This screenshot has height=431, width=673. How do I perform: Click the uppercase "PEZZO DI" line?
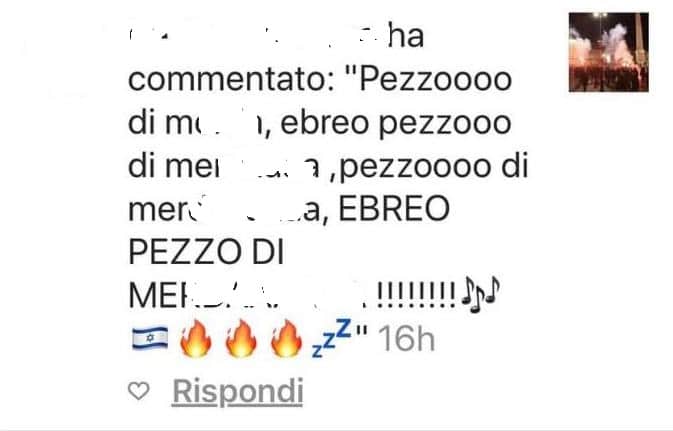pos(206,252)
